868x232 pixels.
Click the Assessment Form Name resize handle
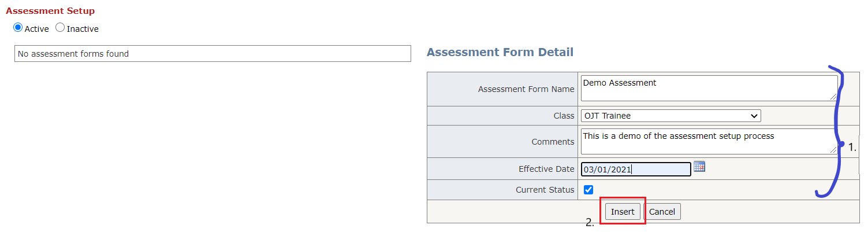[834, 97]
